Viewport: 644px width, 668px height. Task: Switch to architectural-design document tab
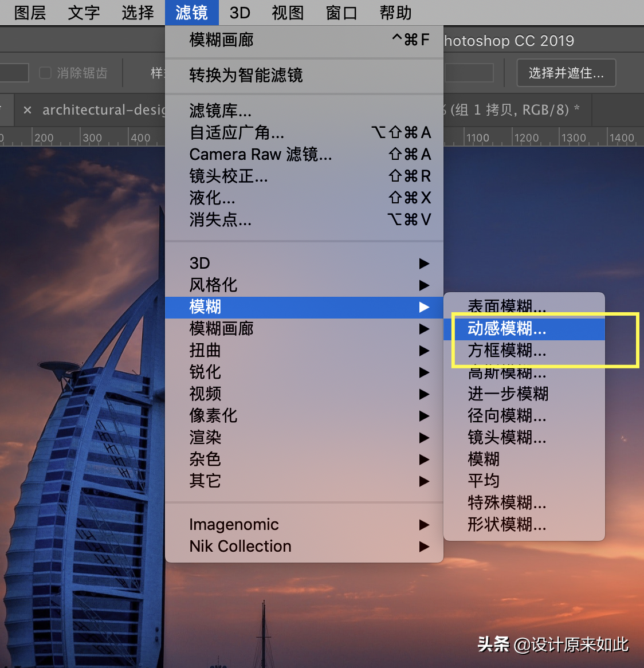click(104, 110)
